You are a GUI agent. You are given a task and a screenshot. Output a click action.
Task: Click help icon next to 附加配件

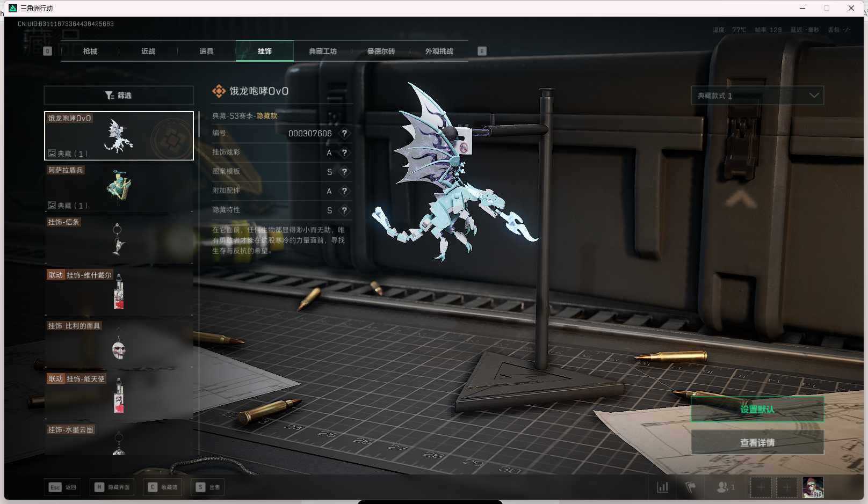click(x=344, y=191)
